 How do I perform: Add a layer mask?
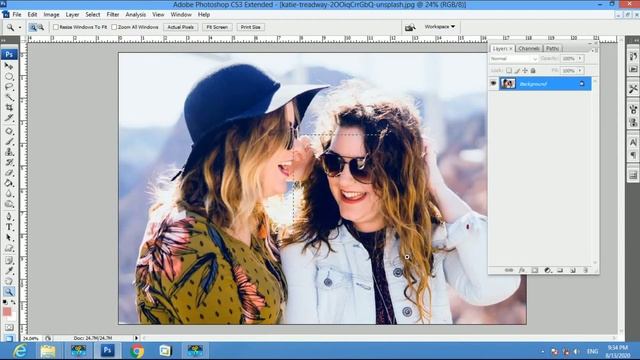(x=535, y=270)
